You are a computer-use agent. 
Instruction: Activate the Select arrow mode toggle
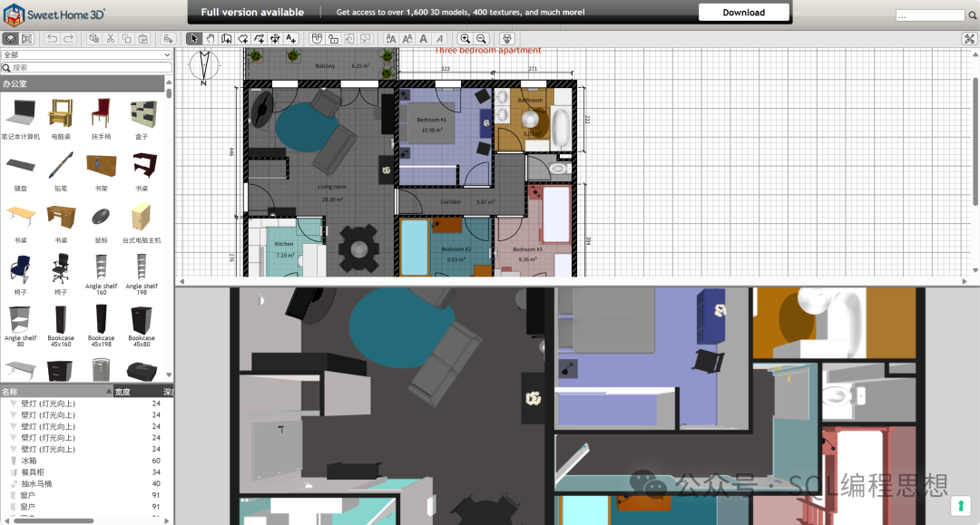[193, 38]
